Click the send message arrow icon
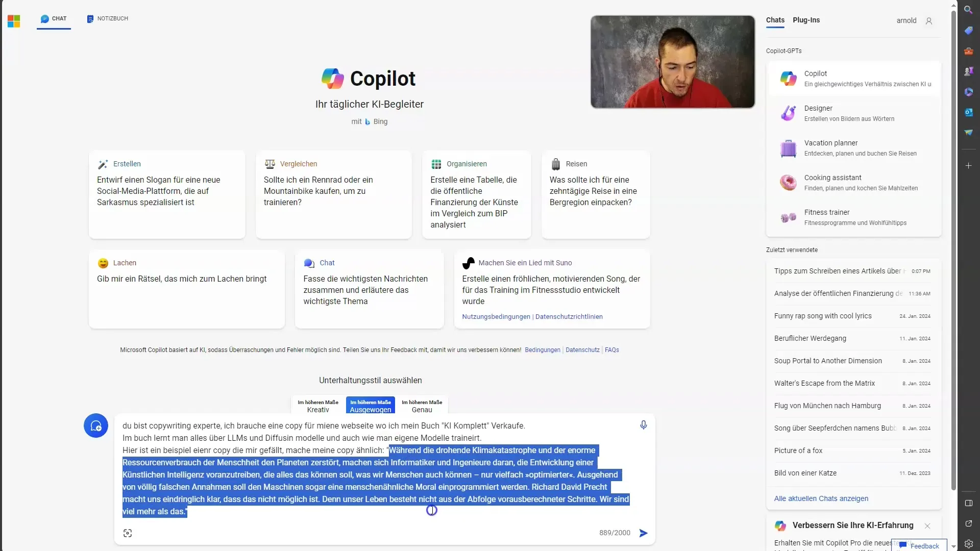 644,532
